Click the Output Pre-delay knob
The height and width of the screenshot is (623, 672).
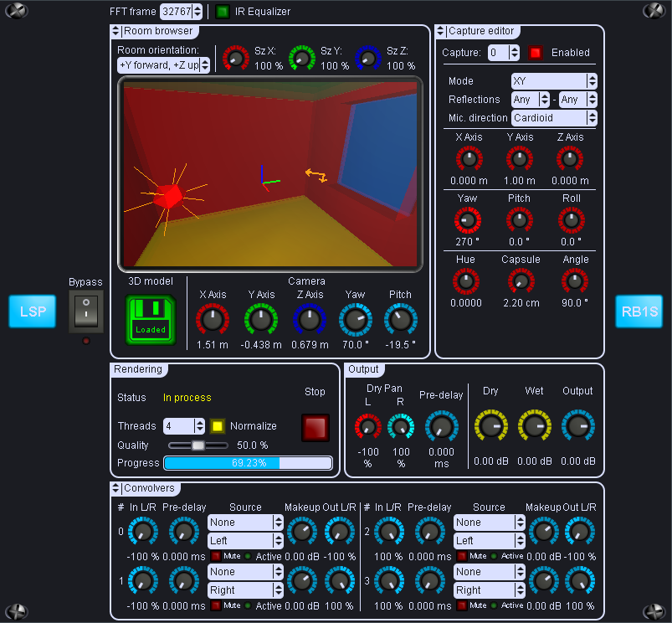click(441, 426)
